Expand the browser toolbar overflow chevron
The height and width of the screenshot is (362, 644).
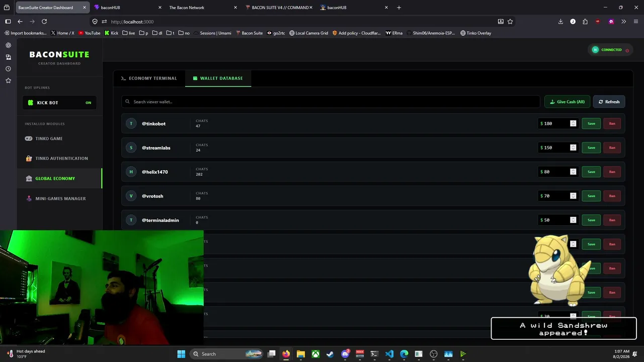click(x=624, y=22)
